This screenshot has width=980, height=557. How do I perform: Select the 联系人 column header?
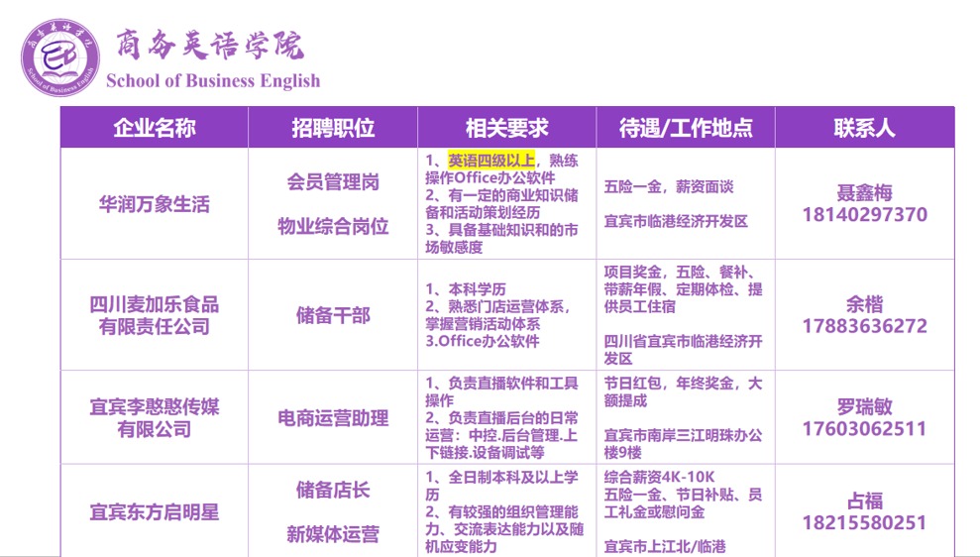tap(864, 128)
